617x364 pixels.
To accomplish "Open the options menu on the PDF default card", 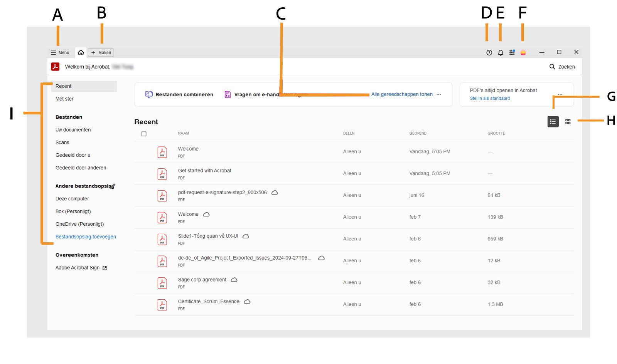I will coord(560,94).
